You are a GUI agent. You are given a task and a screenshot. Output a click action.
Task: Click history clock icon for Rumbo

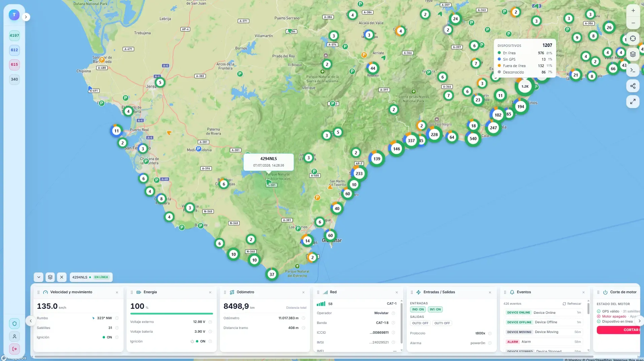tap(117, 318)
